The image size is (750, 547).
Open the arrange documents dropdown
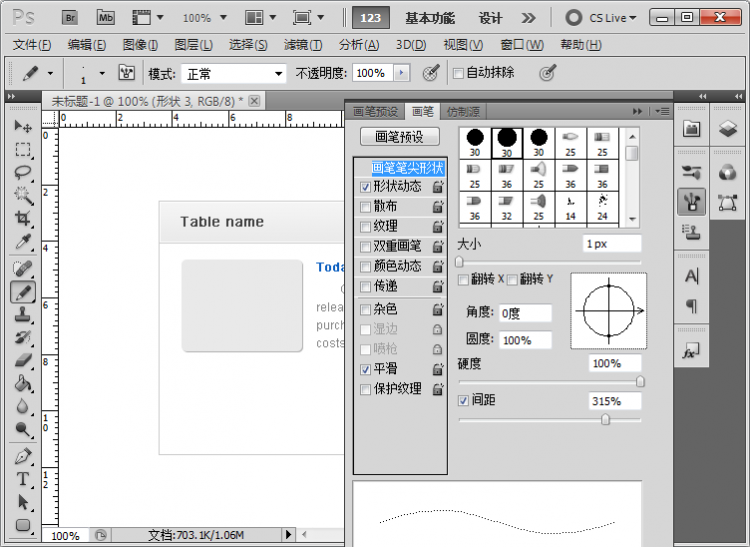point(272,18)
